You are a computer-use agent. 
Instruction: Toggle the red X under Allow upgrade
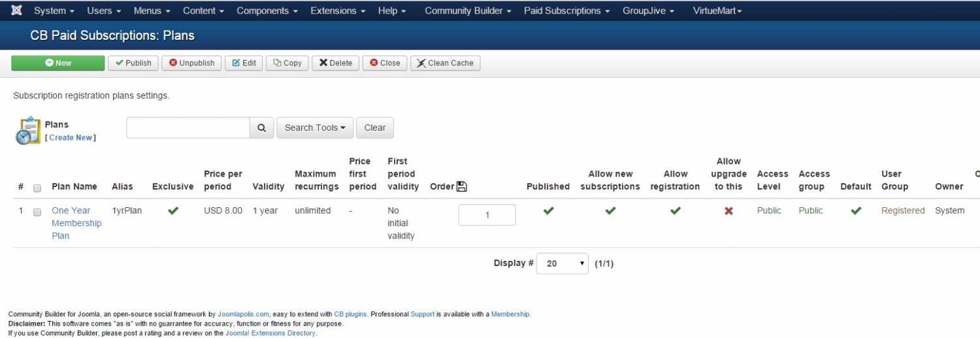728,211
